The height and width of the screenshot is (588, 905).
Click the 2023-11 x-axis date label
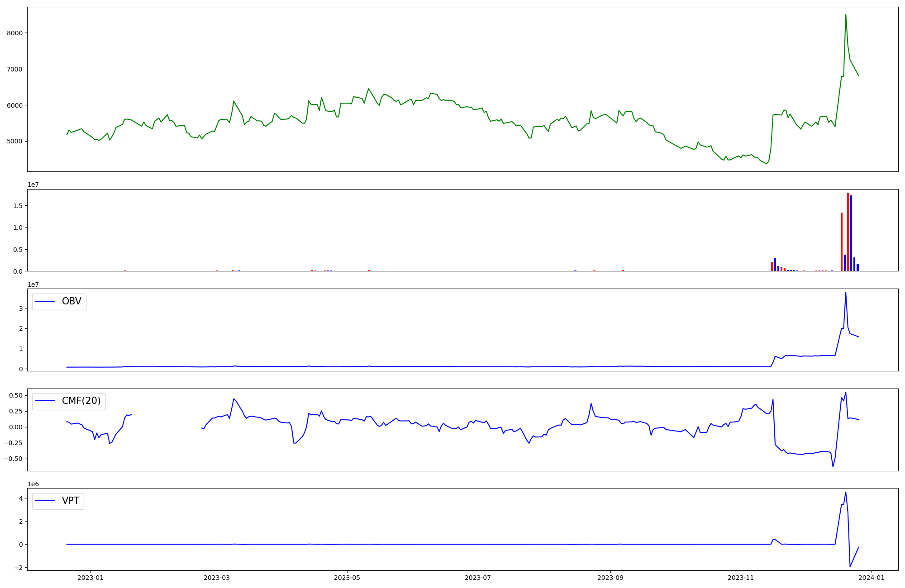pyautogui.click(x=741, y=578)
